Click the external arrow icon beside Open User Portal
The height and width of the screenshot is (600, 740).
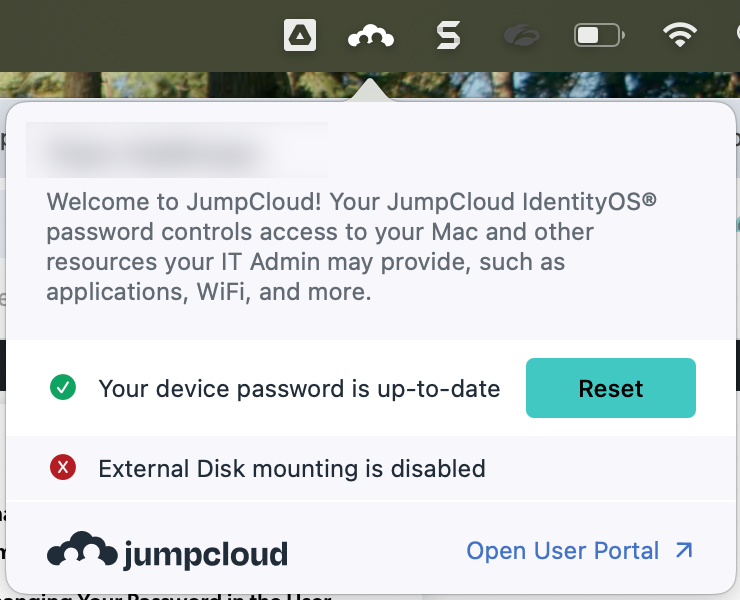[684, 550]
